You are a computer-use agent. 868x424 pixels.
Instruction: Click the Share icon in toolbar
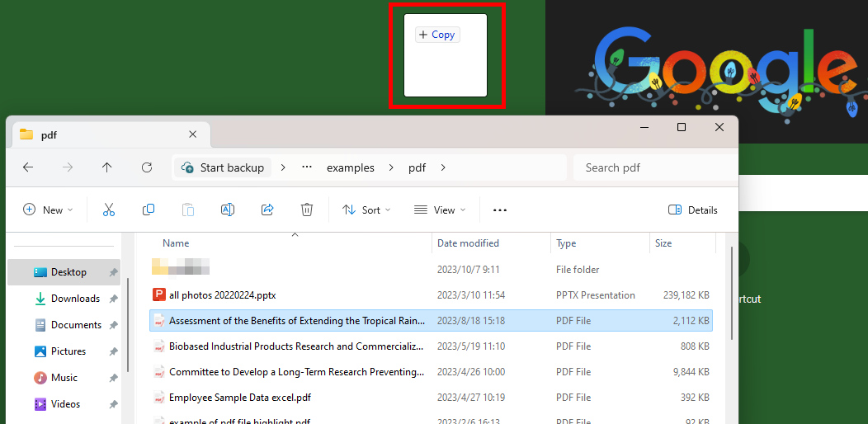tap(267, 210)
